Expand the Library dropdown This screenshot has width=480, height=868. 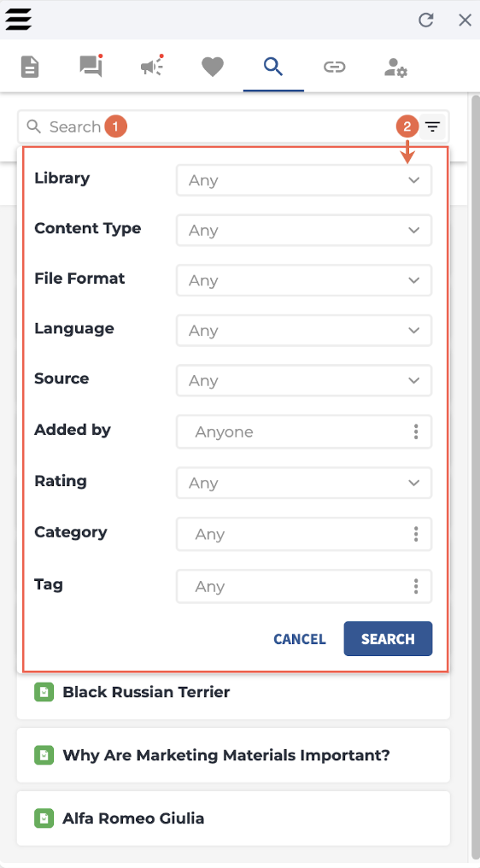304,180
